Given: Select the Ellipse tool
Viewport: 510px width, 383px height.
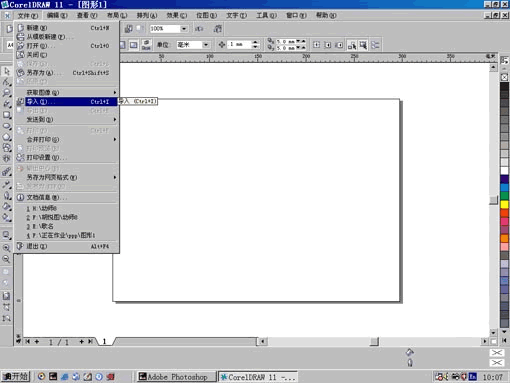Looking at the screenshot, I should 7,126.
